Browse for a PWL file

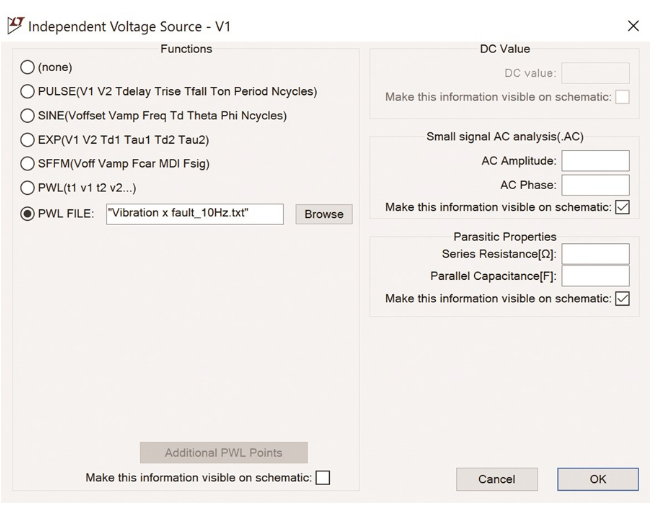click(x=323, y=214)
